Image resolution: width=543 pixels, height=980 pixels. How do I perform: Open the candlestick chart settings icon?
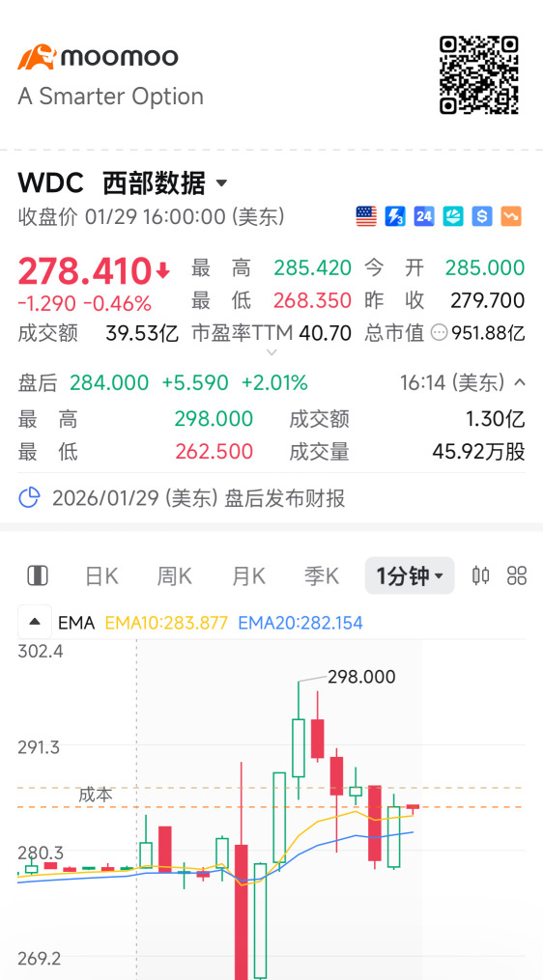(480, 575)
